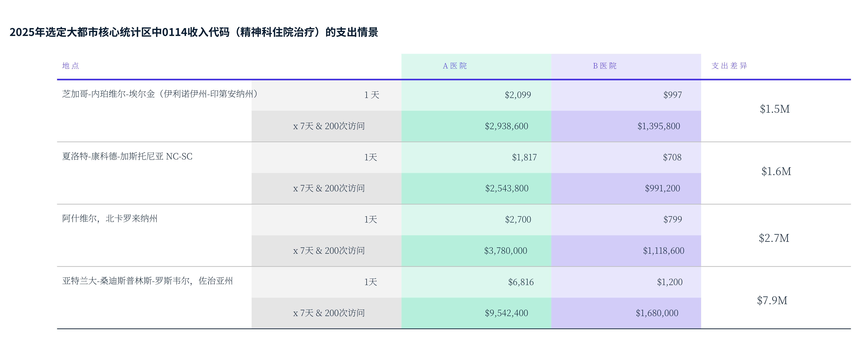
Task: Select the $1,680,000 cell
Action: coord(657,313)
